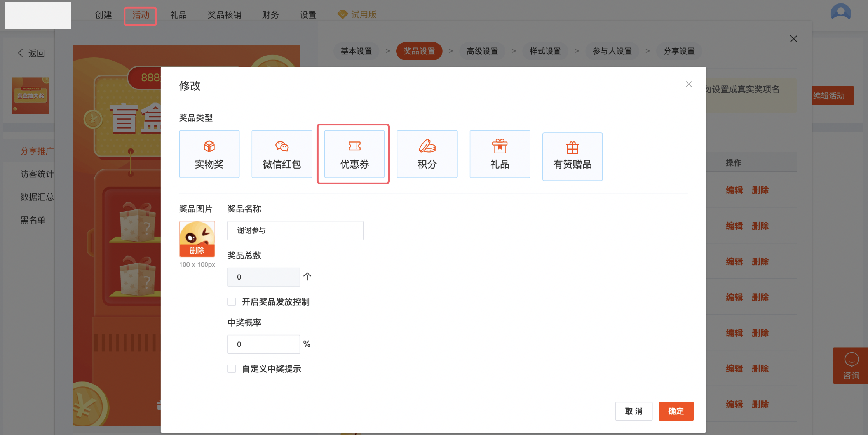868x435 pixels.
Task: Pick the 积分 prize type
Action: 427,154
